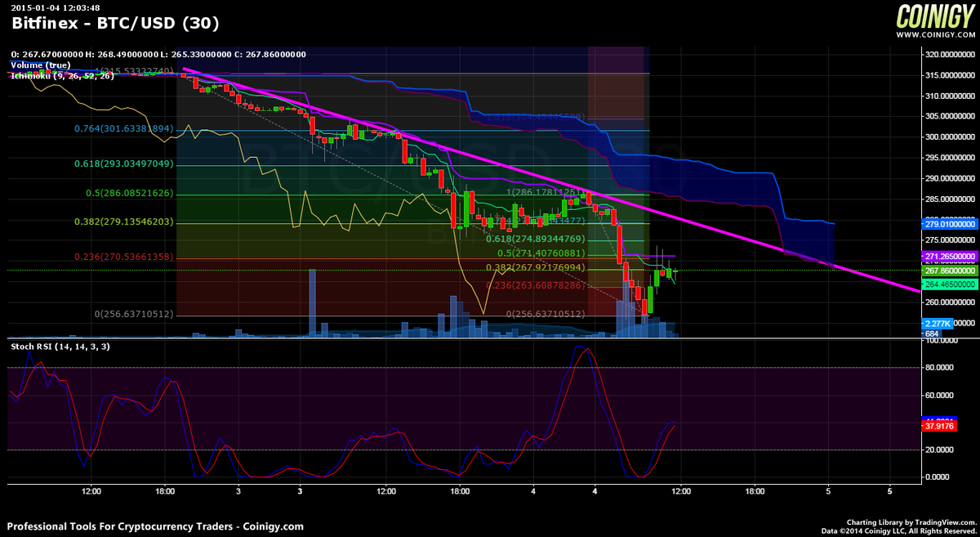
Task: Click the green 267.86000000 current price tag
Action: (951, 270)
